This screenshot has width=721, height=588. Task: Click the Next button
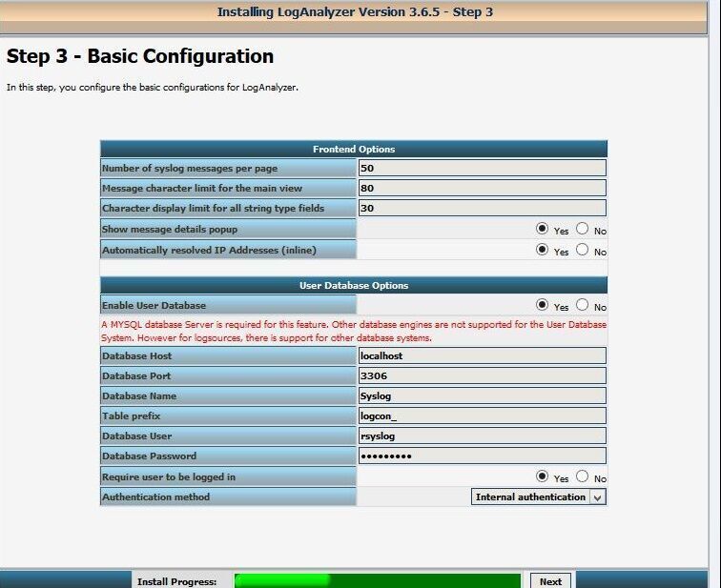coord(550,581)
